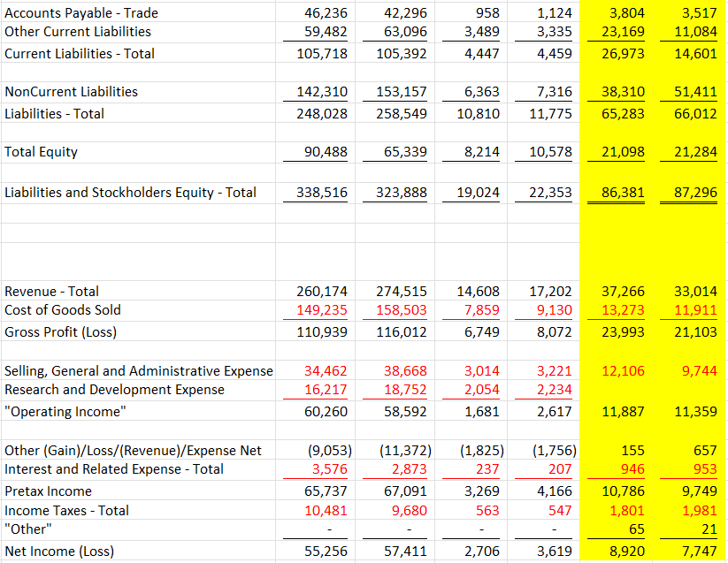Select the Net Income (Loss) label cell
This screenshot has height=563, width=728.
(x=55, y=550)
